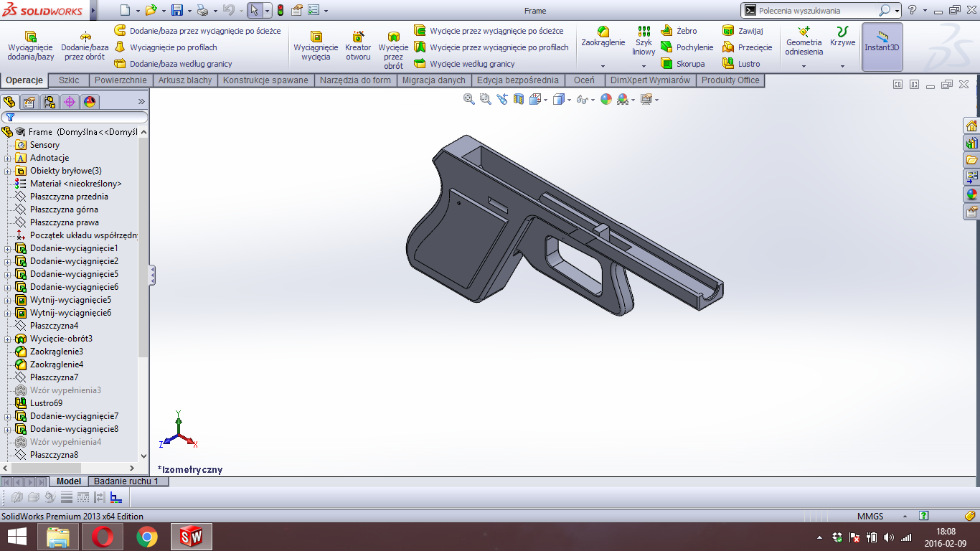Click Wycięcie przez wyciągnięcie po ścieżce

tap(489, 31)
